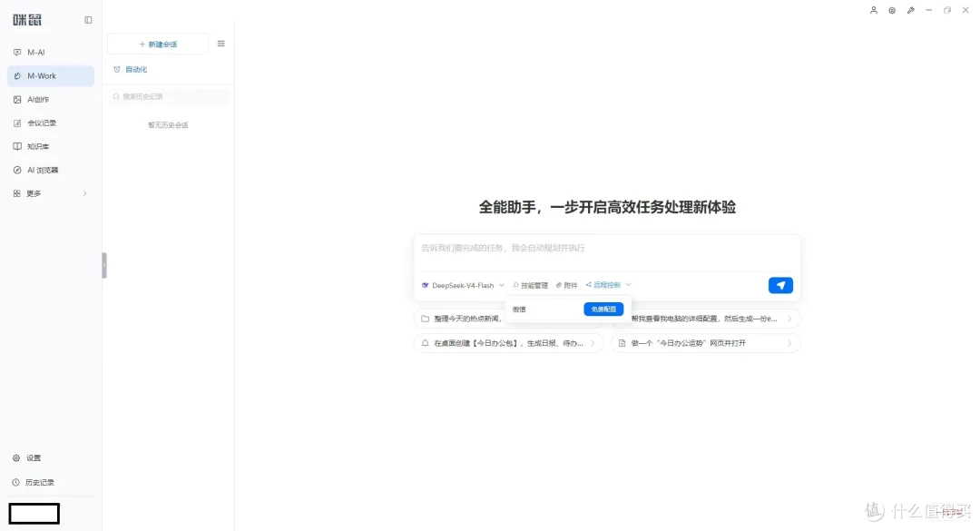Choose the 帮我查看我电脑的详细配置 suggestion
980x531 pixels.
click(708, 319)
